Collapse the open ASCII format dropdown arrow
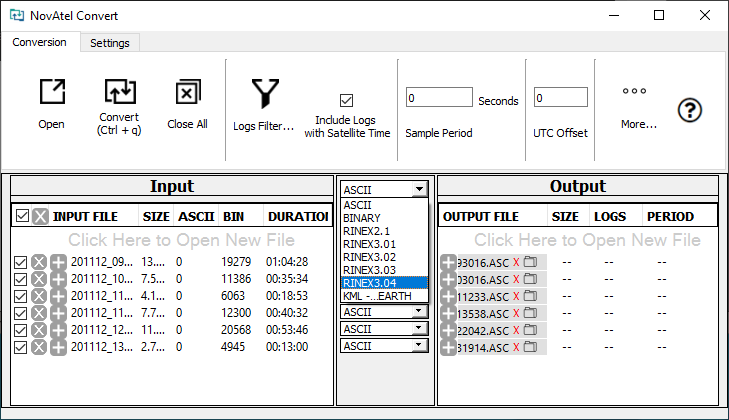 tap(419, 189)
